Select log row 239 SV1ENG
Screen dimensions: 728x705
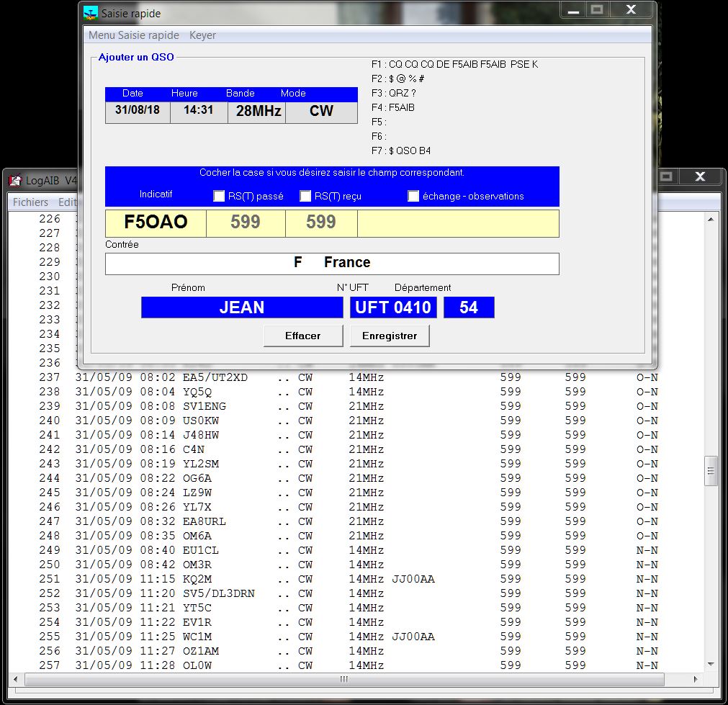[349, 406]
